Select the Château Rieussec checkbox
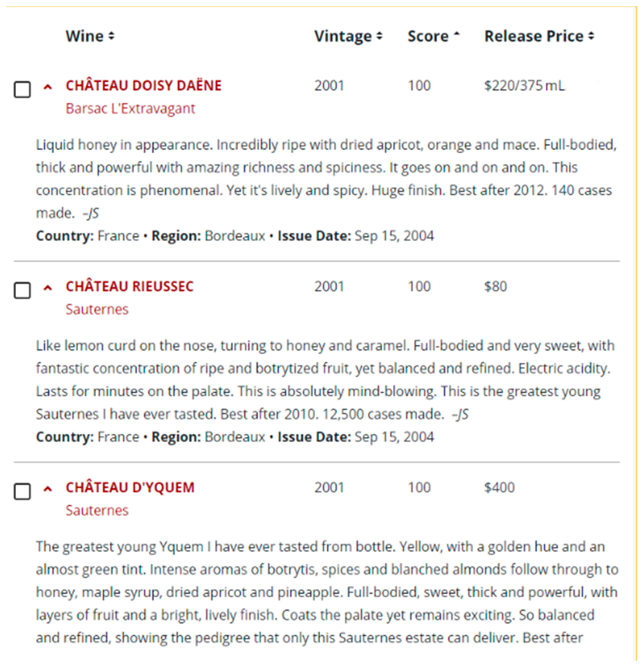 point(22,290)
